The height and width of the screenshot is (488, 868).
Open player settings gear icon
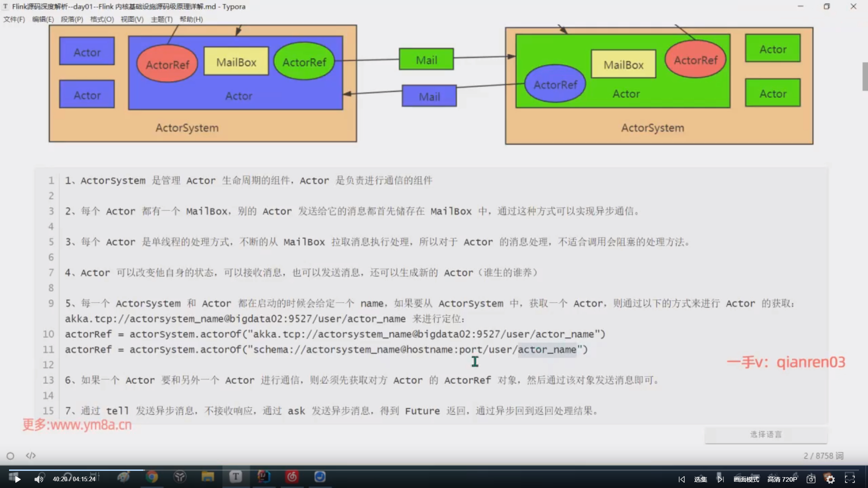point(830,479)
